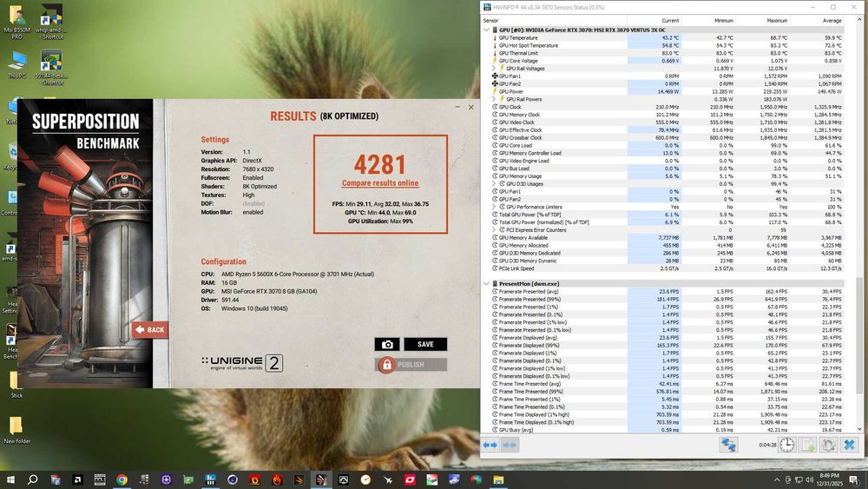Open HWiNFO remote network connection icon
Image resolution: width=868 pixels, height=489 pixels.
[728, 445]
